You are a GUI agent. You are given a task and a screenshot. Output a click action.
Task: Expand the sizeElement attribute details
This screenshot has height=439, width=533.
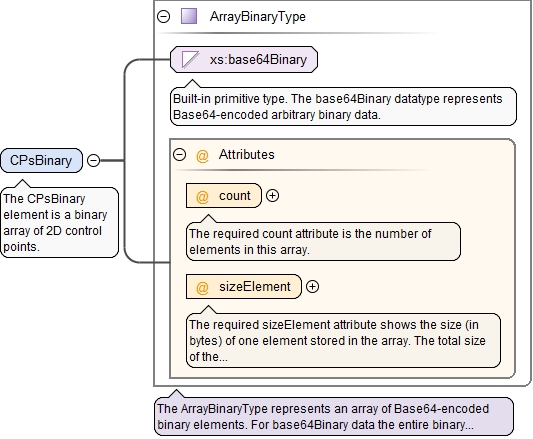(312, 287)
